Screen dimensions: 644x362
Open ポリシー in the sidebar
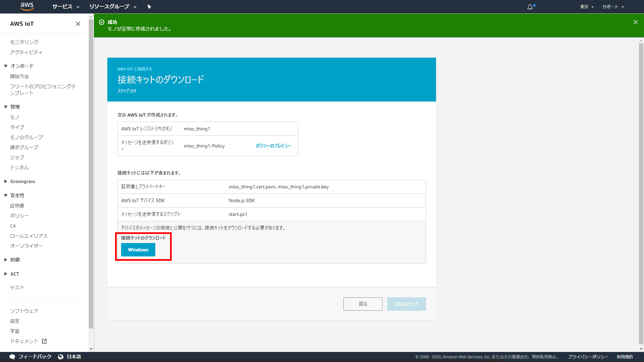[x=19, y=216]
